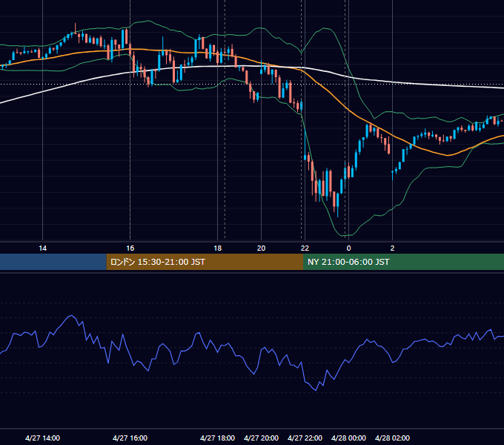
Task: Click the 4/27 14:00 date label
Action: pos(42,438)
